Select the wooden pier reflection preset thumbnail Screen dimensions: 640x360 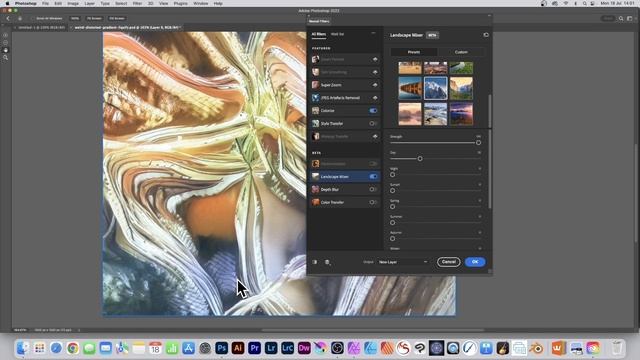tap(410, 88)
